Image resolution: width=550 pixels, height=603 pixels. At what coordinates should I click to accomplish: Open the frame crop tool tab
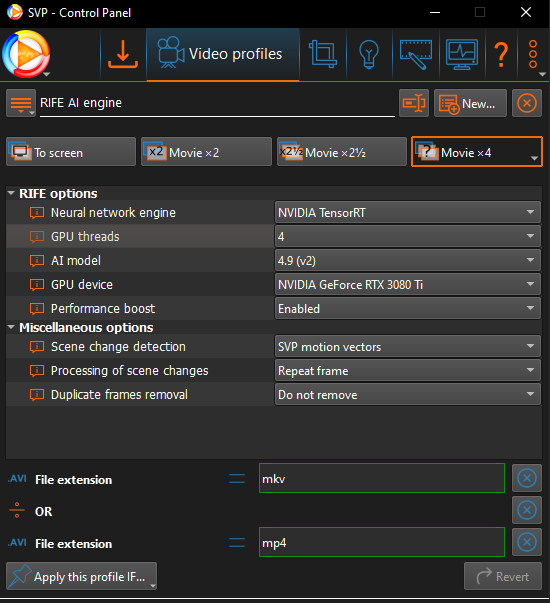[x=323, y=54]
